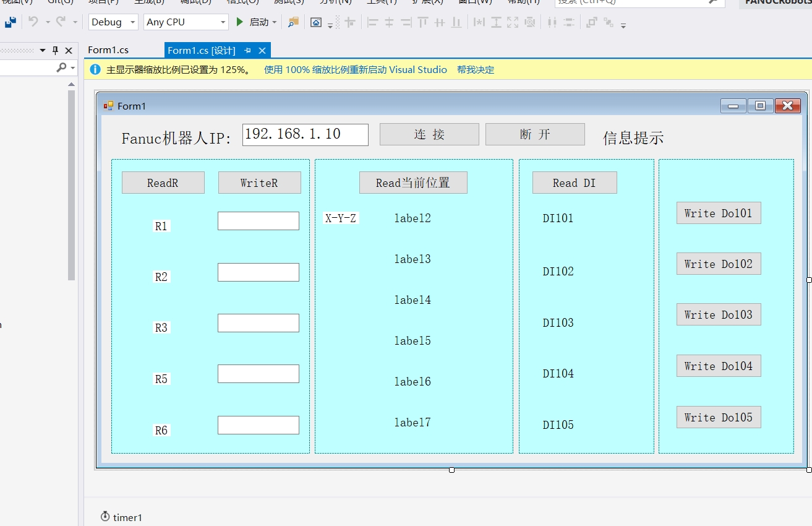Click the text box next to R1
Image resolution: width=812 pixels, height=526 pixels.
pos(259,221)
